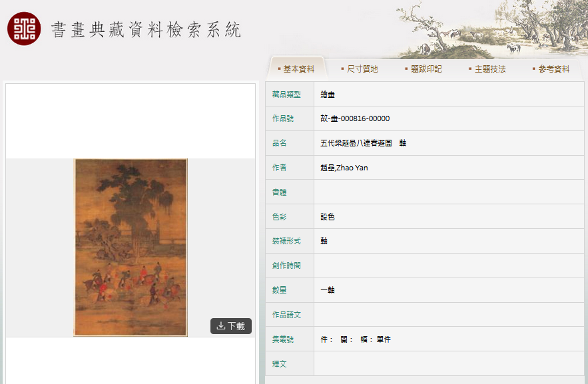Download the painting with 下載 button

point(231,326)
